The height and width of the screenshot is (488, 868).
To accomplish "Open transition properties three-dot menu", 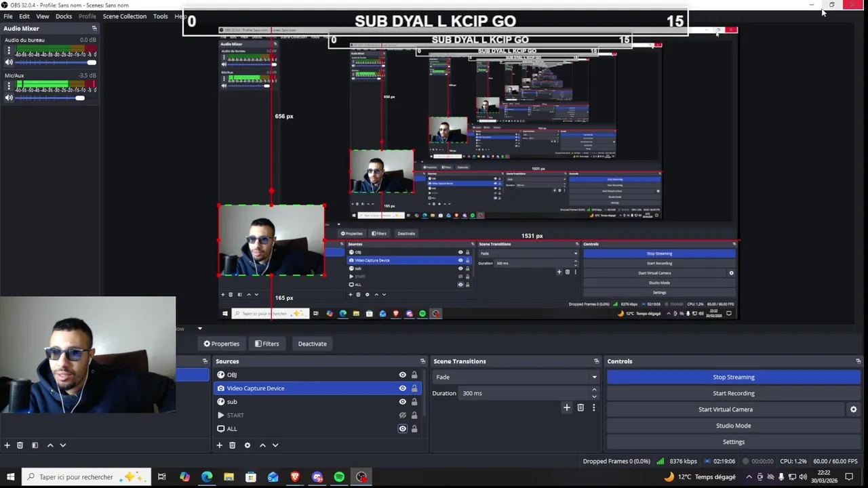I will [593, 408].
